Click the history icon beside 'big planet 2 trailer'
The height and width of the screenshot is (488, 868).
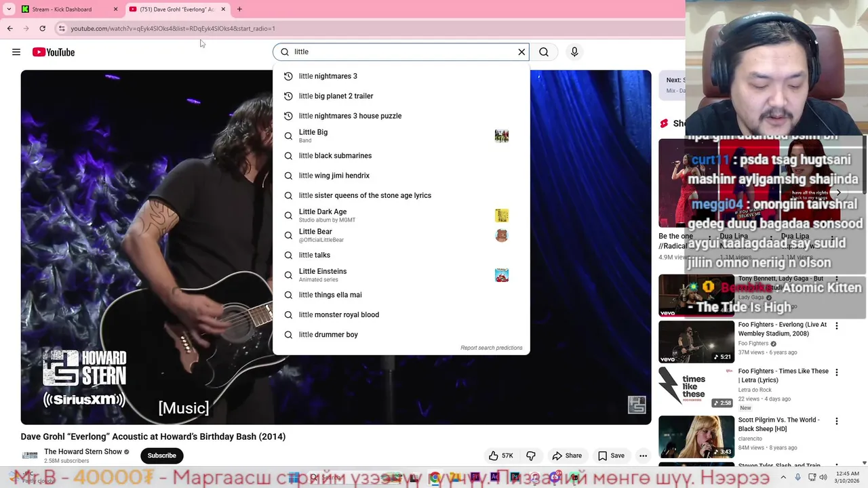point(288,96)
